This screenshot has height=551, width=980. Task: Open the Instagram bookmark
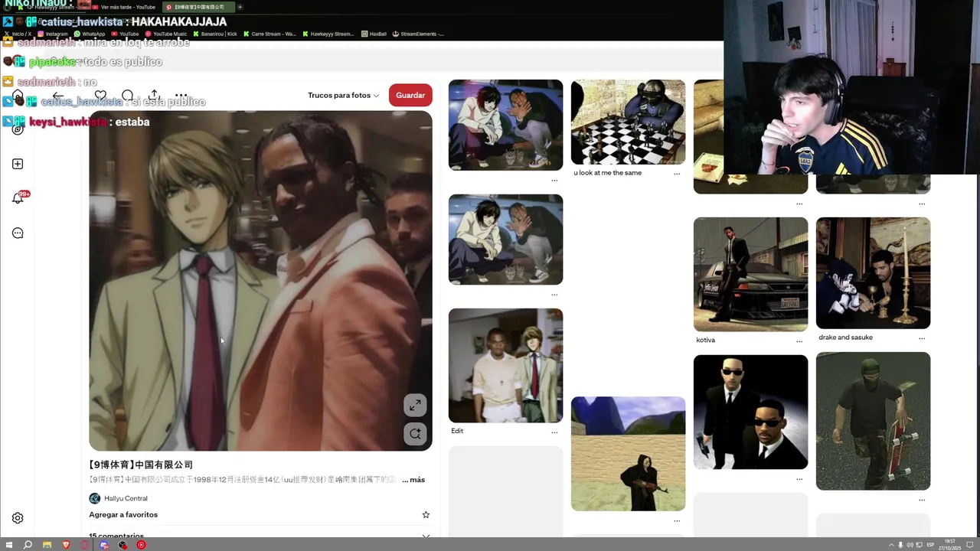pyautogui.click(x=53, y=34)
